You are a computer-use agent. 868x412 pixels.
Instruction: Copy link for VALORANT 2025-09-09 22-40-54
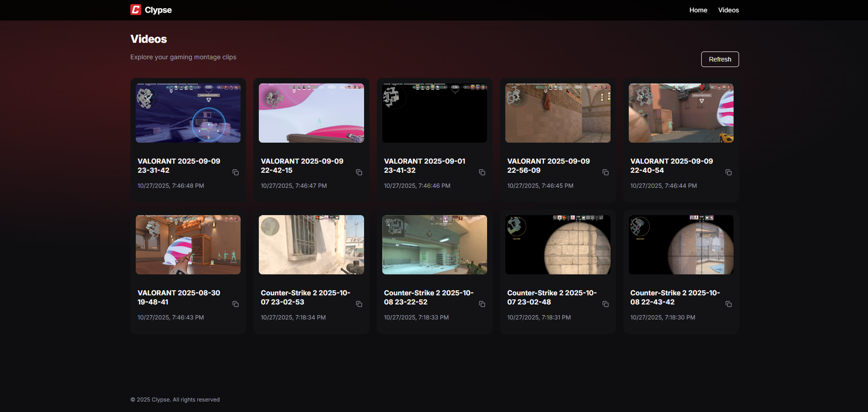click(x=729, y=172)
